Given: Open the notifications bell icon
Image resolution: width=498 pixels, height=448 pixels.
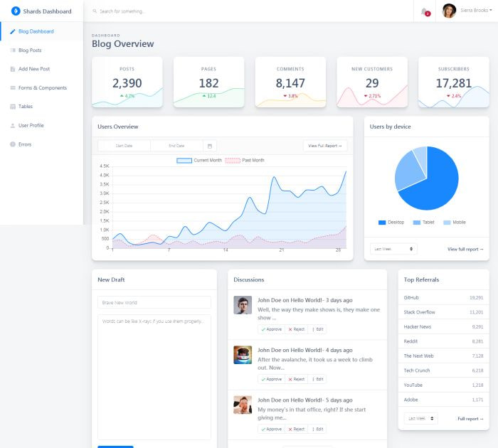Looking at the screenshot, I should tap(425, 12).
